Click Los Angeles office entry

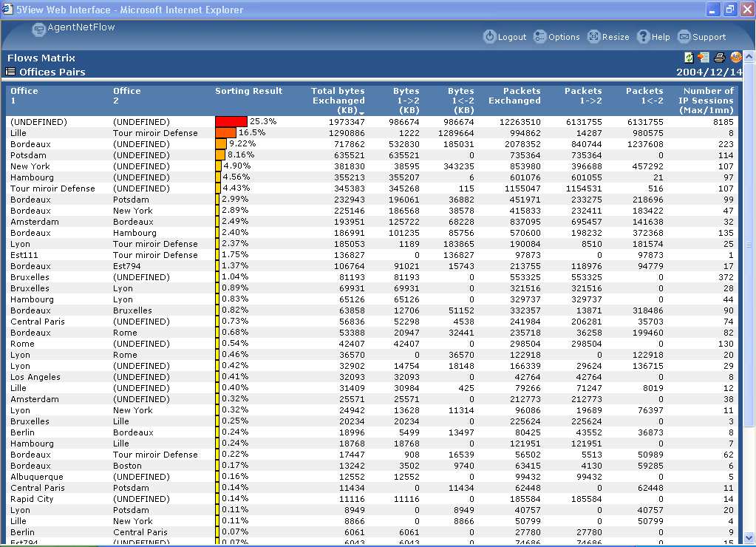[x=35, y=377]
